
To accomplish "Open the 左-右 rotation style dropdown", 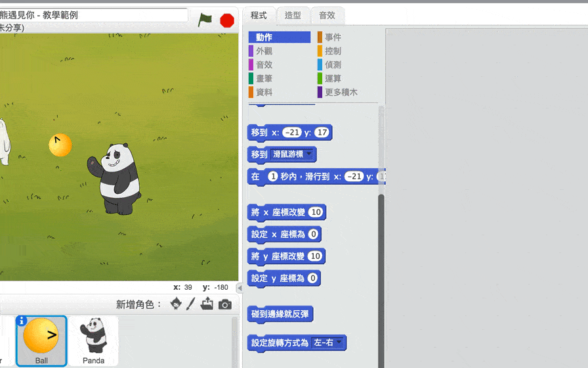I will coord(328,342).
